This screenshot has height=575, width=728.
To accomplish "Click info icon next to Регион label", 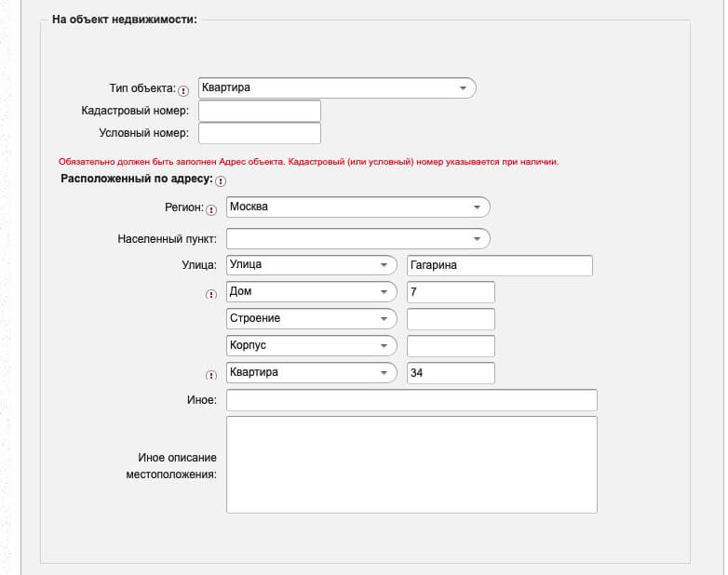I will click(x=211, y=209).
